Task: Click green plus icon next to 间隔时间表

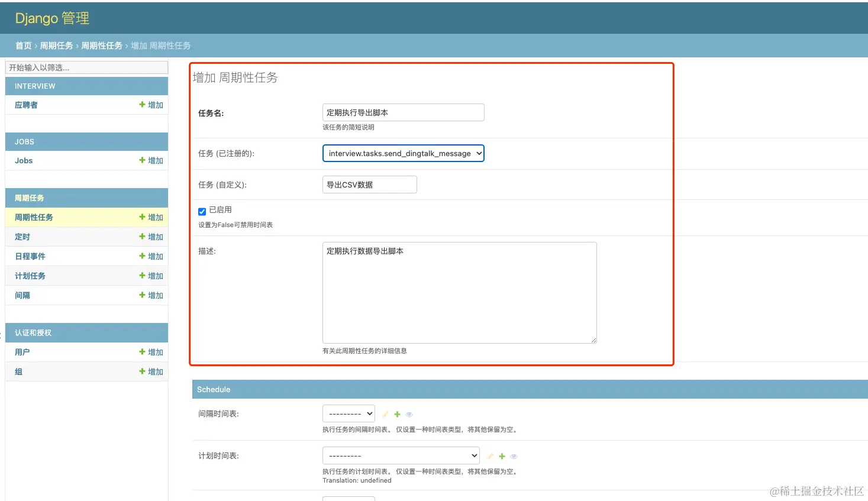Action: point(397,414)
